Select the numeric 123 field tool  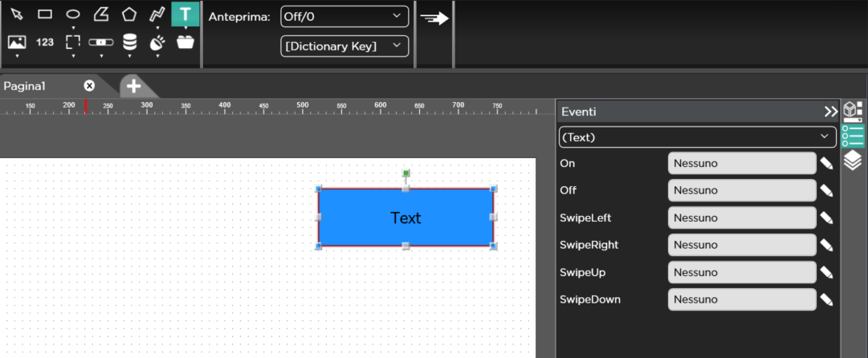45,42
